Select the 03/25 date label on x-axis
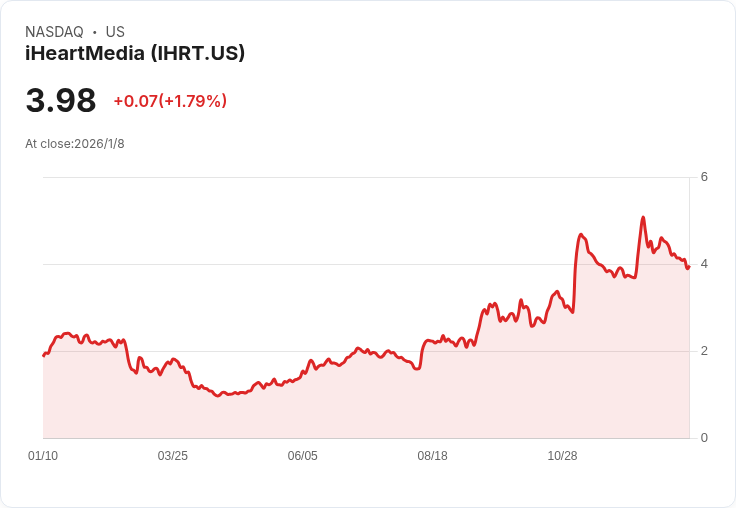736x508 pixels. point(172,456)
